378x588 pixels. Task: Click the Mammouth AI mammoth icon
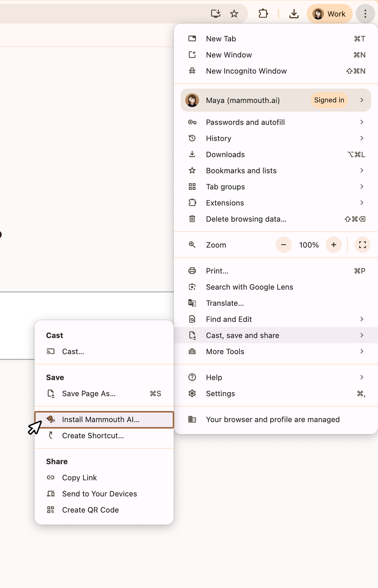click(51, 419)
